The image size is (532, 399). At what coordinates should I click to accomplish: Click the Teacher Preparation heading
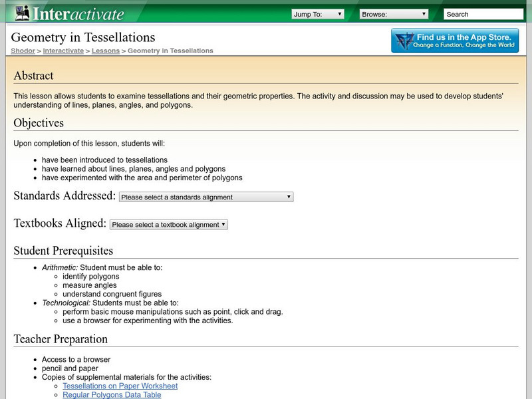(x=61, y=339)
